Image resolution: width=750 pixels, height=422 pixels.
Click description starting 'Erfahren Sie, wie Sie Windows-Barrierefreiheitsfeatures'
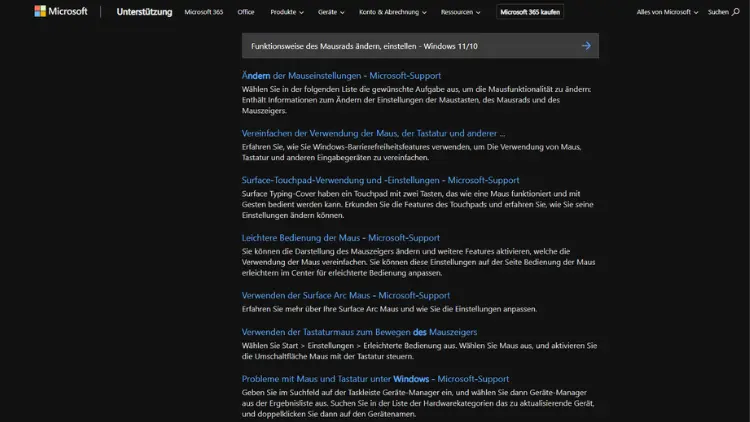(411, 152)
